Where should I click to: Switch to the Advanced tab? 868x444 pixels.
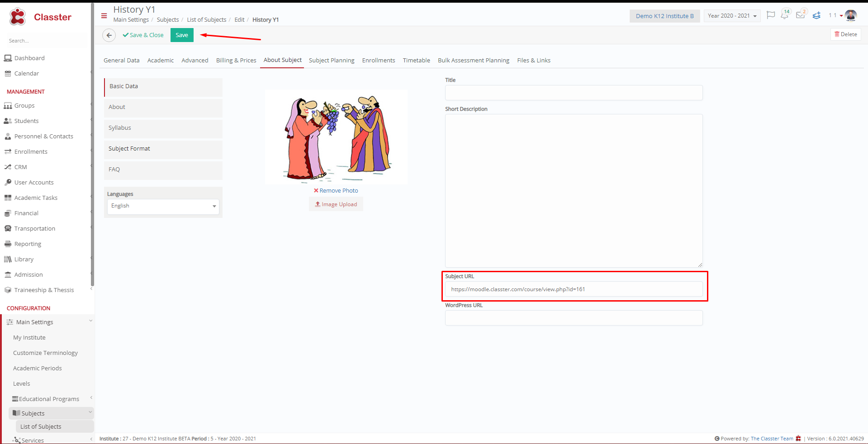(195, 60)
